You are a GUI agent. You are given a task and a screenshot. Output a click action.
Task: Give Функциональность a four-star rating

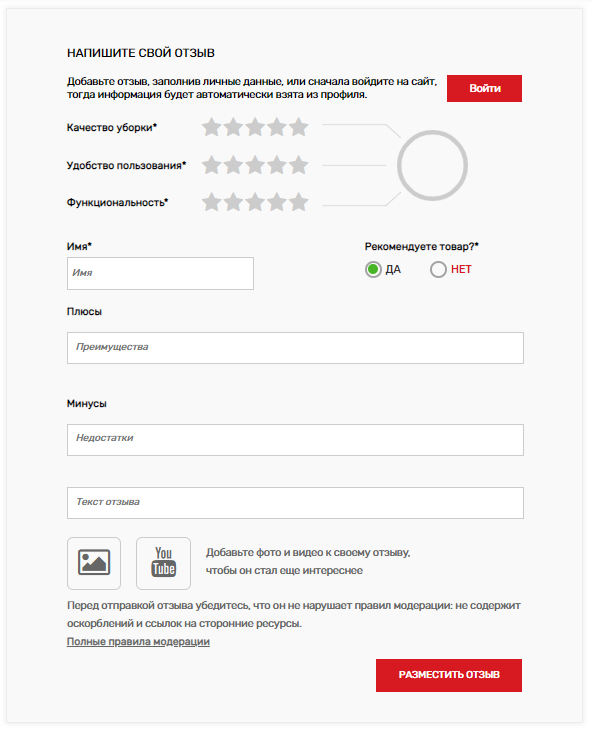pos(277,202)
